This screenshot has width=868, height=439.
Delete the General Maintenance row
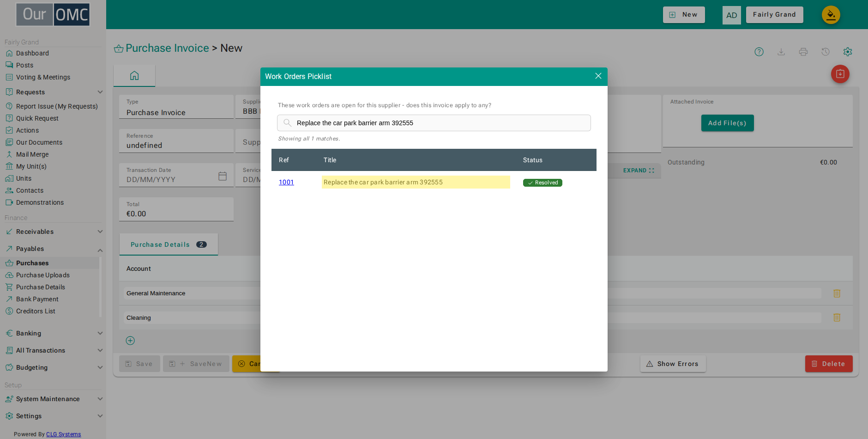[837, 293]
